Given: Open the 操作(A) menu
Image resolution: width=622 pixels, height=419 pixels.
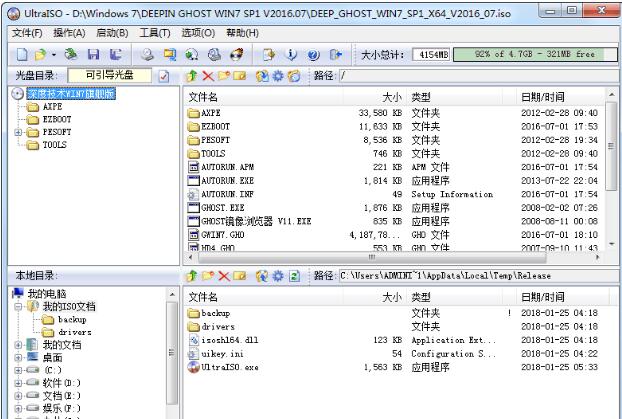Looking at the screenshot, I should click(x=69, y=33).
